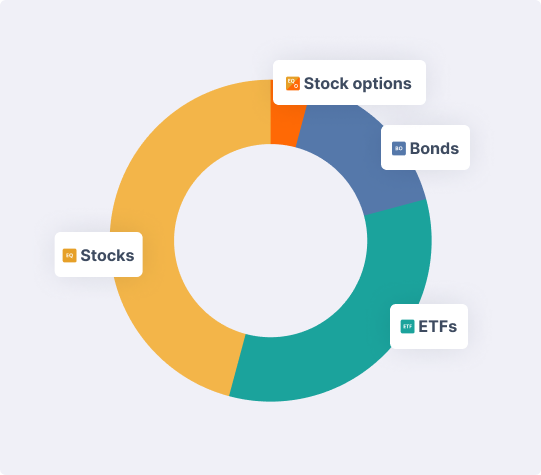Screen dimensions: 541x475
Task: Click the empty center of the donut chart
Action: tap(270, 240)
